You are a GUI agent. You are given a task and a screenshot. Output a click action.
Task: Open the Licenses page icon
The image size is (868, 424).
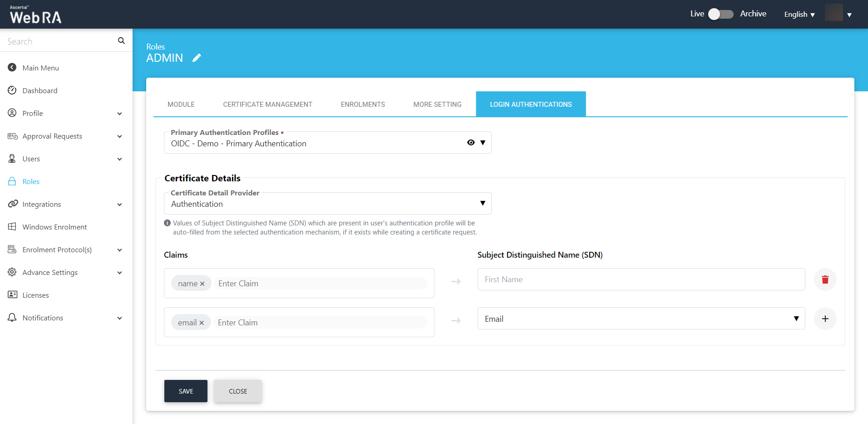point(12,295)
